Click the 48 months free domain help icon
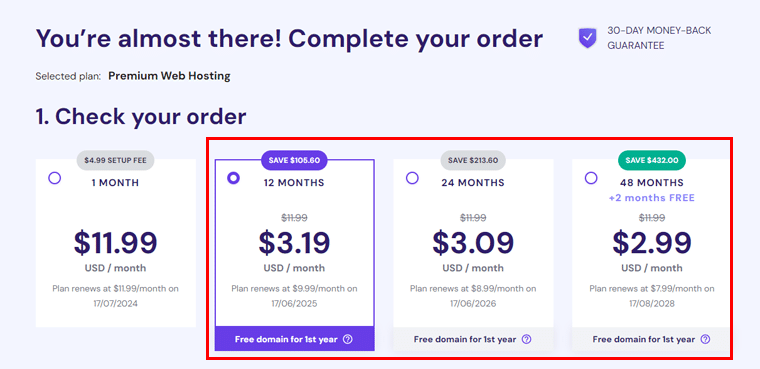Image resolution: width=760 pixels, height=369 pixels. [x=705, y=339]
